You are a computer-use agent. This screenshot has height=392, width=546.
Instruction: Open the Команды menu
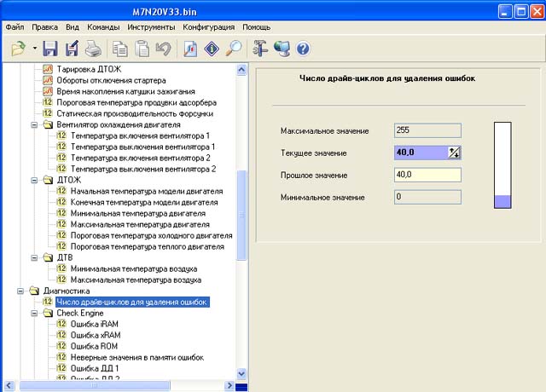(x=103, y=27)
